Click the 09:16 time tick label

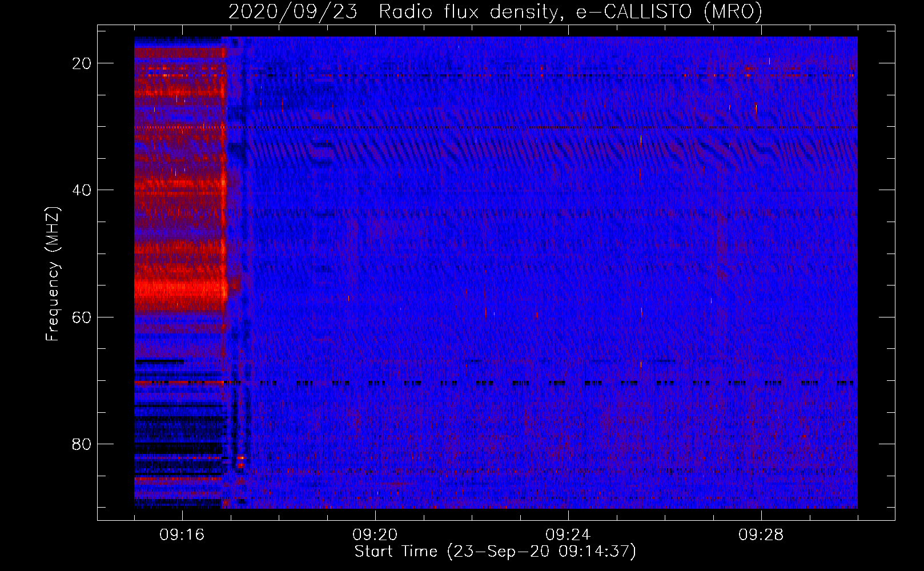coord(182,535)
